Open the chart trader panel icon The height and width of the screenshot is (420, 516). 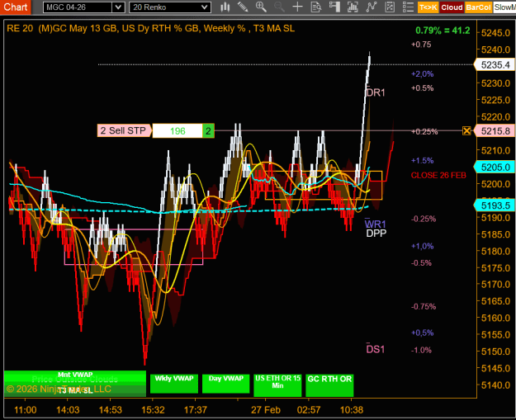334,7
